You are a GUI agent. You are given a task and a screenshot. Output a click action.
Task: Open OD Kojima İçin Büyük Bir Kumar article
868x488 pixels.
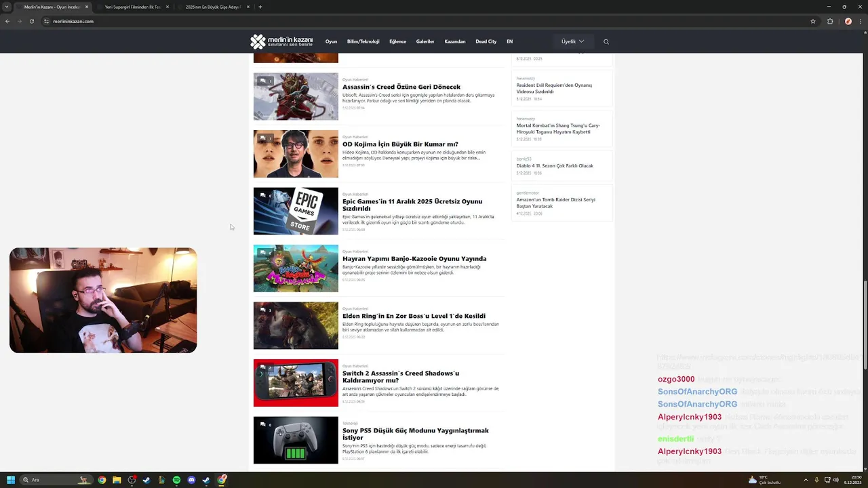pos(400,144)
